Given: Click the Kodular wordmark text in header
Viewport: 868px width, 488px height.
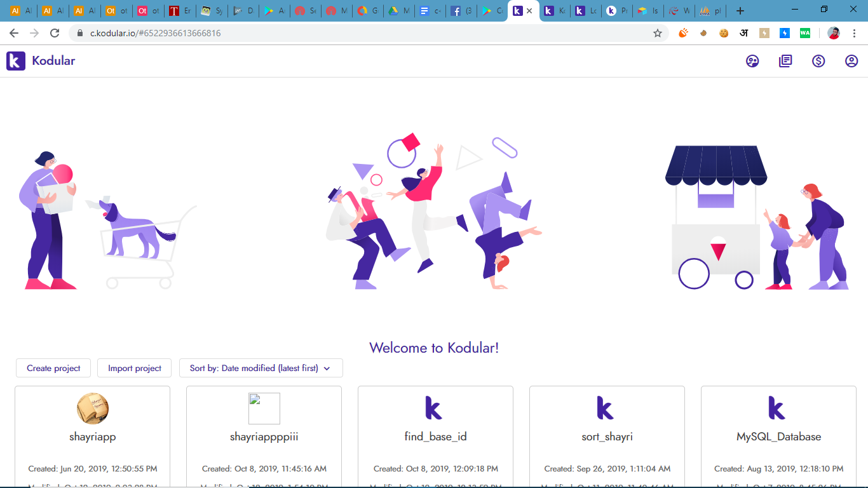Looking at the screenshot, I should 53,61.
